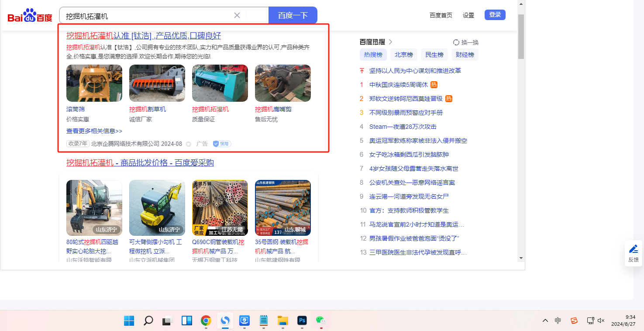Open hot search 郑钦文逆转阿尼西莫娃晋级
This screenshot has width=644, height=331.
coord(406,99)
